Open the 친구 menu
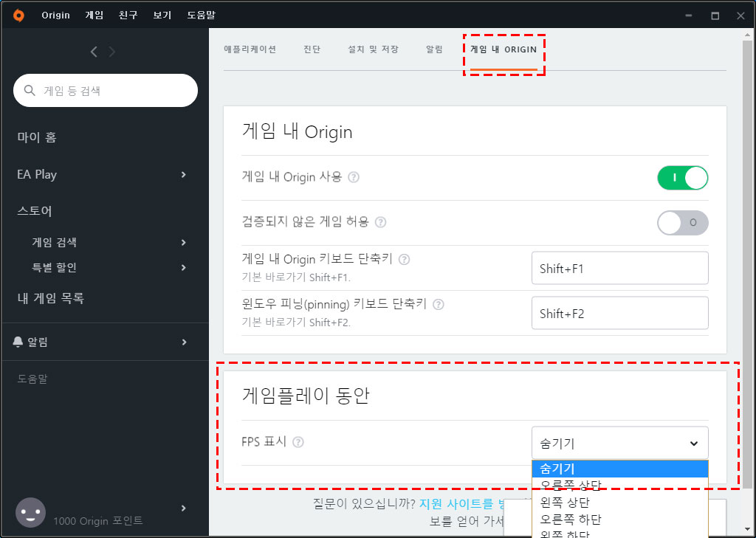 128,15
